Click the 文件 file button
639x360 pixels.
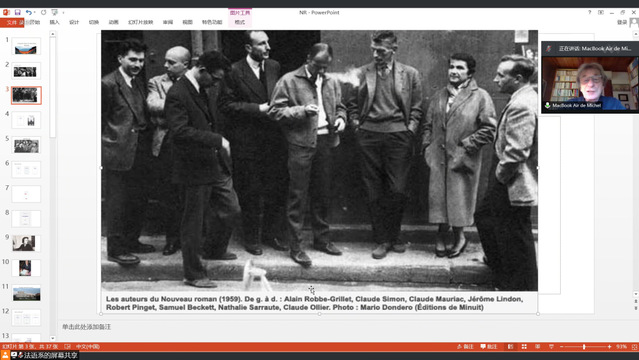tap(12, 22)
